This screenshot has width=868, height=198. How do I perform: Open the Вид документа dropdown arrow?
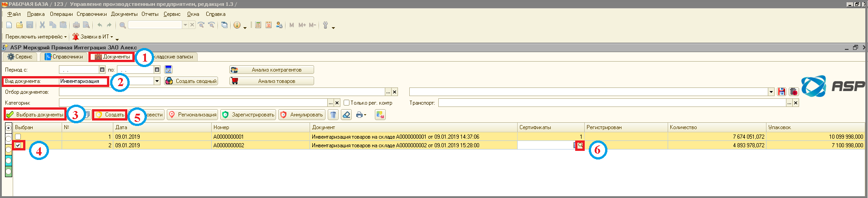[157, 81]
